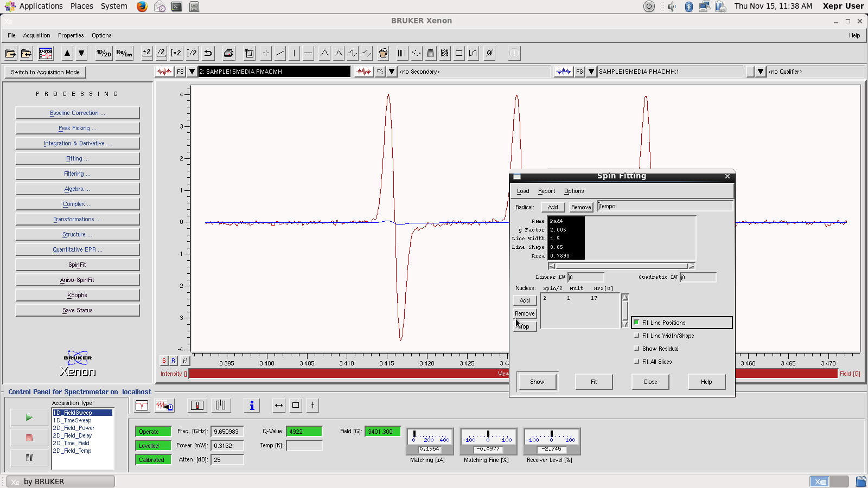Click the open folder toolbar icon

pos(10,53)
